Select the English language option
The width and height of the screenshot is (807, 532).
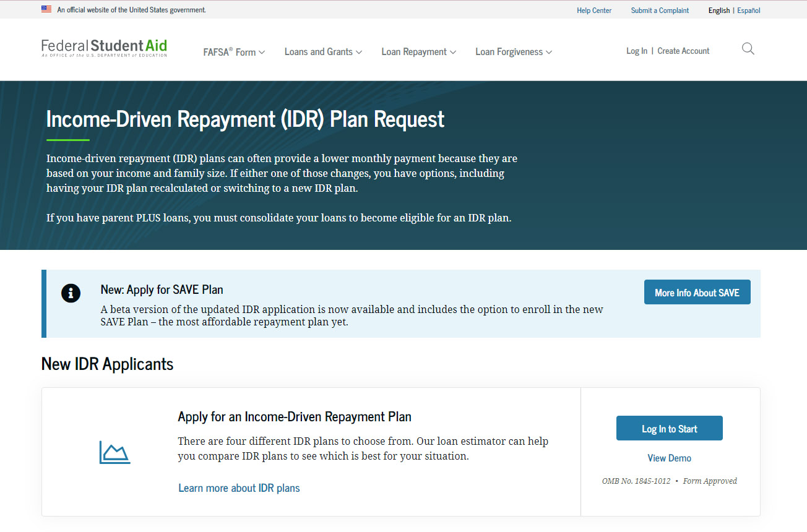click(x=719, y=11)
